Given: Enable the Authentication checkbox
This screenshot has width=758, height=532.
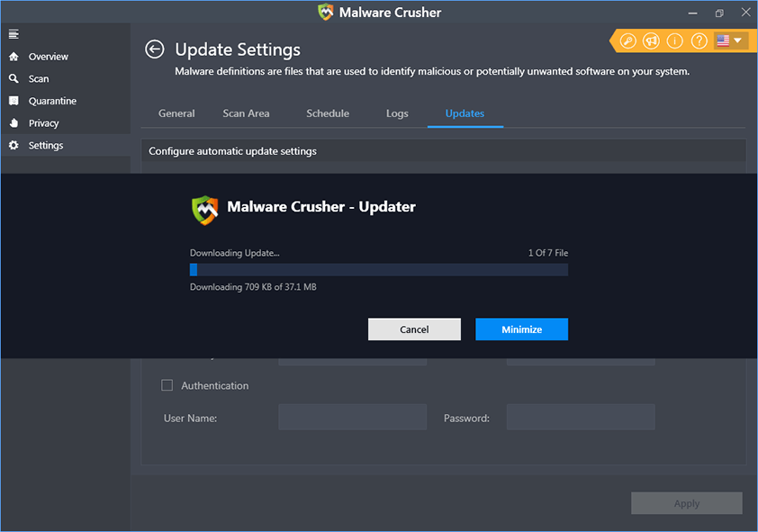Looking at the screenshot, I should pyautogui.click(x=167, y=385).
